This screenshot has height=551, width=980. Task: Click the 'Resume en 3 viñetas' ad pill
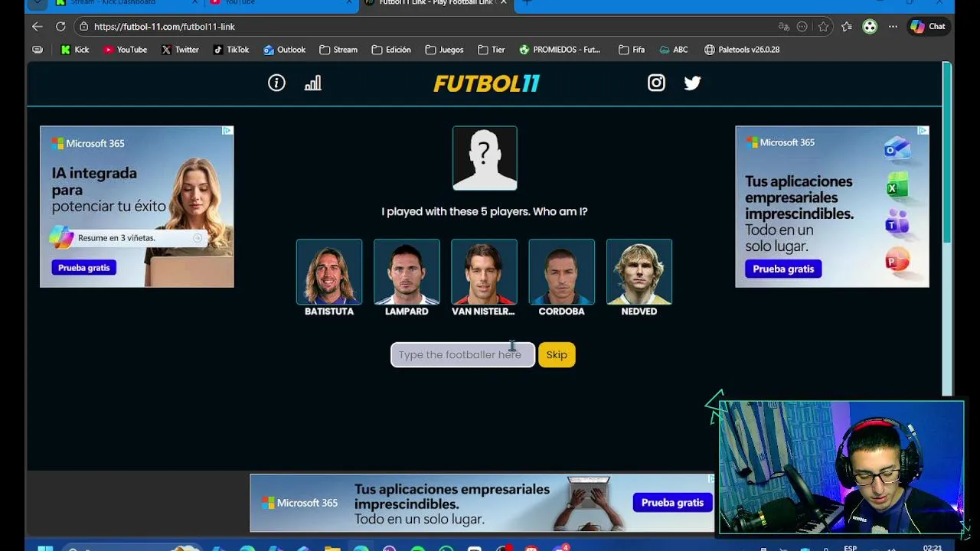pyautogui.click(x=130, y=238)
